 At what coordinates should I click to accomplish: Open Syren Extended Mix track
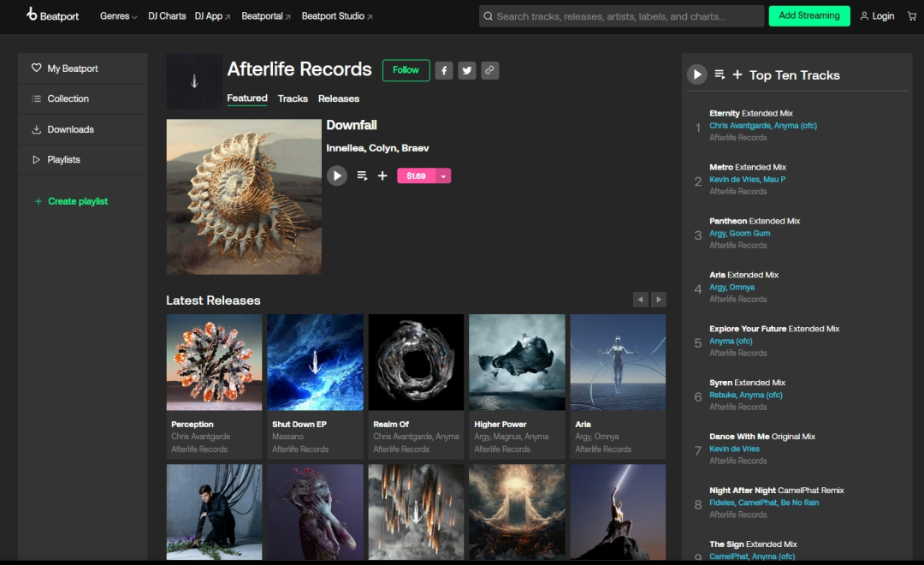(x=747, y=382)
